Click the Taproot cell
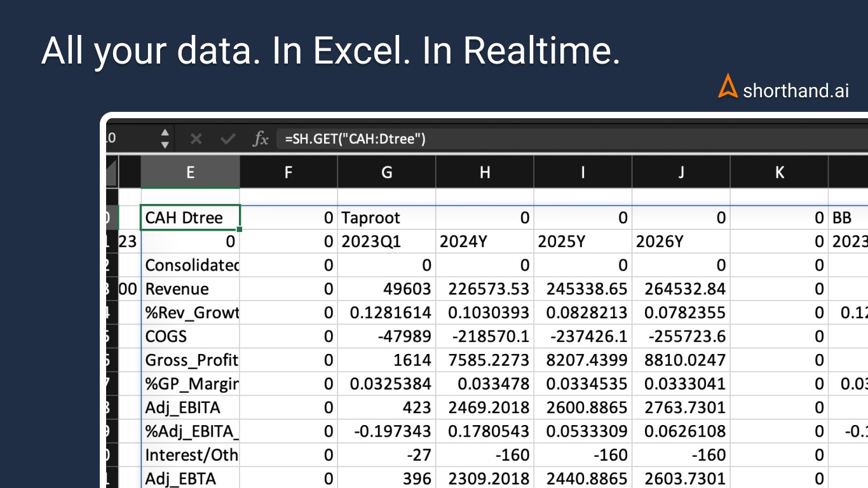Image resolution: width=868 pixels, height=488 pixels. (x=386, y=218)
